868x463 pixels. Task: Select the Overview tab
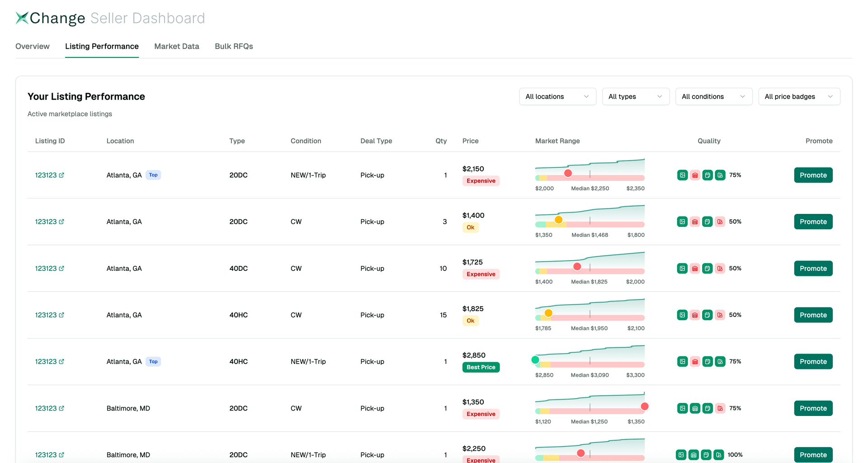click(x=32, y=46)
